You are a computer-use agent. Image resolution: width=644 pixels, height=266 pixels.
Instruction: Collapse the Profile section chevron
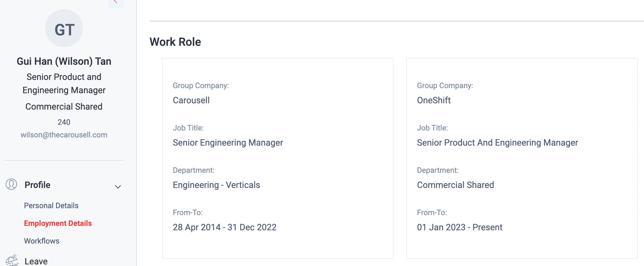click(118, 187)
